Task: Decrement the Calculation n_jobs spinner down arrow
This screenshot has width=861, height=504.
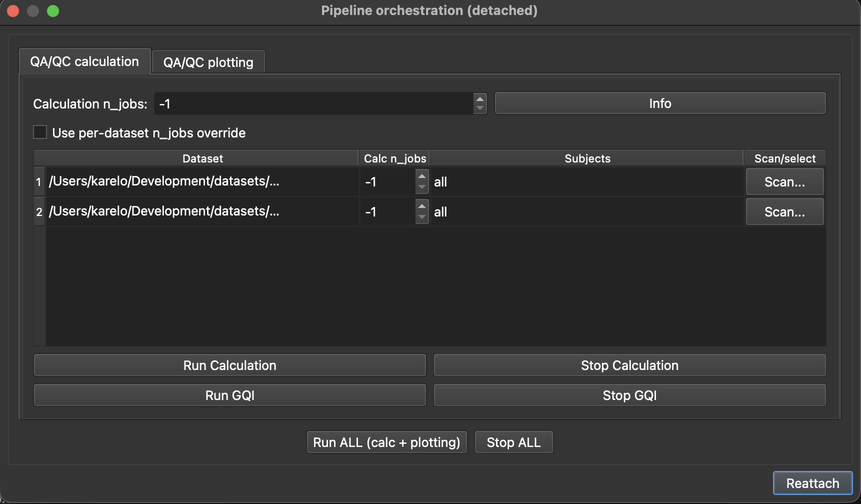Action: pos(480,108)
